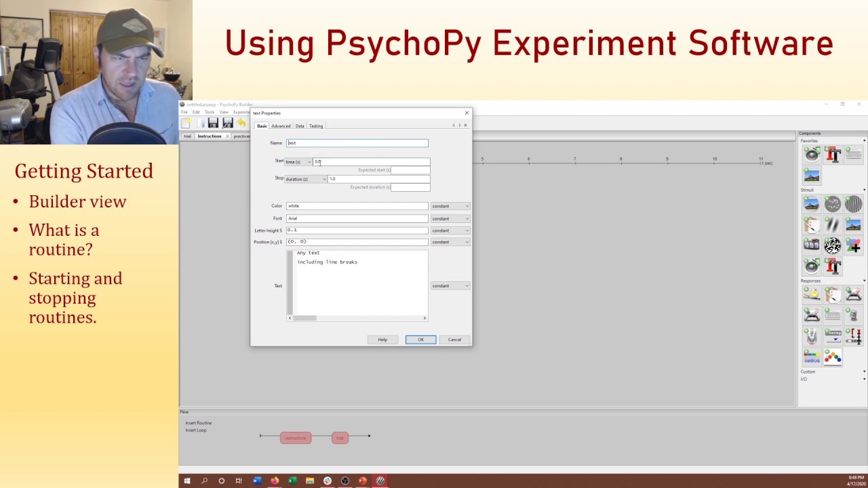This screenshot has height=488, width=868.
Task: Click the OK button
Action: point(420,340)
